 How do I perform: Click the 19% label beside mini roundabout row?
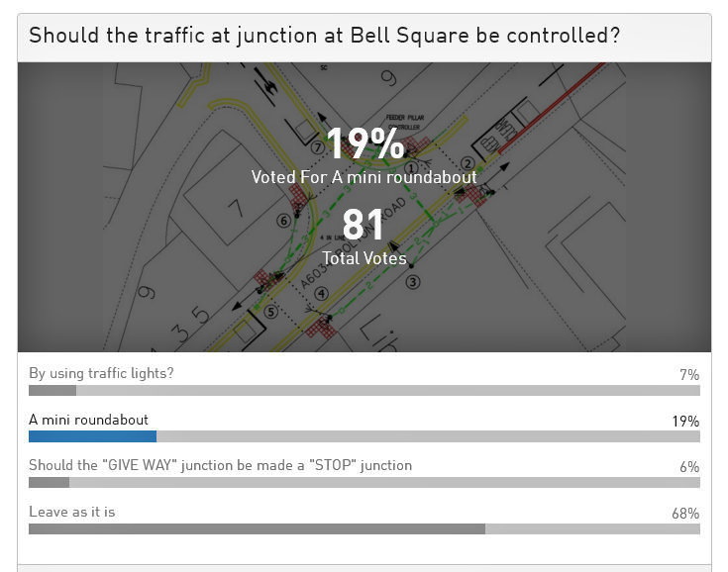(x=685, y=421)
